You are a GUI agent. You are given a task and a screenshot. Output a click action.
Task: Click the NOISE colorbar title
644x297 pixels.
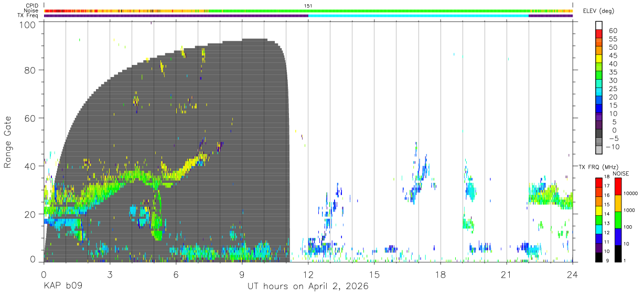[620, 173]
